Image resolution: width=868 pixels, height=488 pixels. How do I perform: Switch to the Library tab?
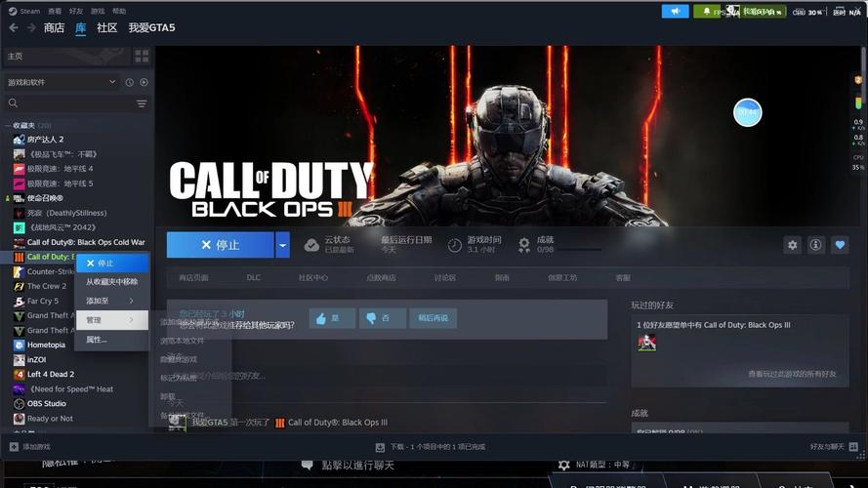[81, 27]
